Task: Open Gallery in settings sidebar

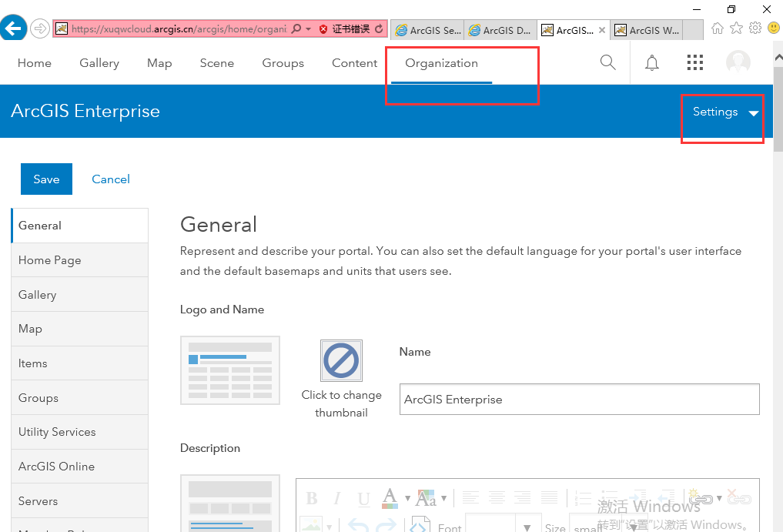Action: coord(80,295)
